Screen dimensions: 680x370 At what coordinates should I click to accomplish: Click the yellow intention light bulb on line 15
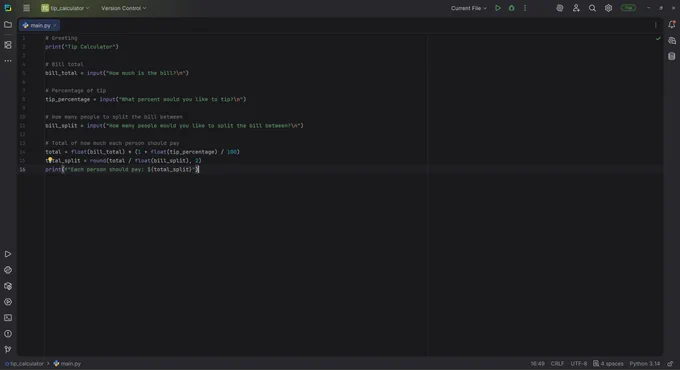(50, 160)
